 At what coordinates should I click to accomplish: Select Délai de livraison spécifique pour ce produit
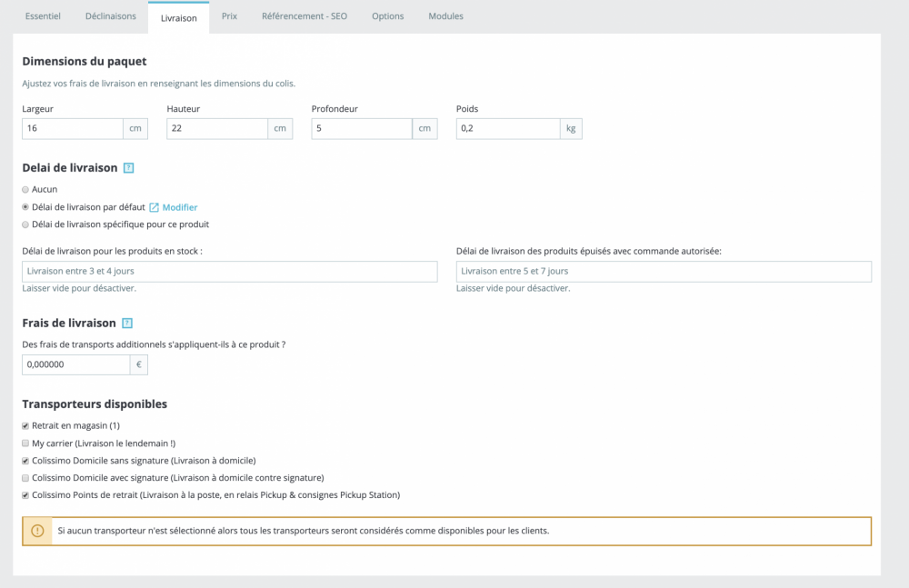(25, 224)
